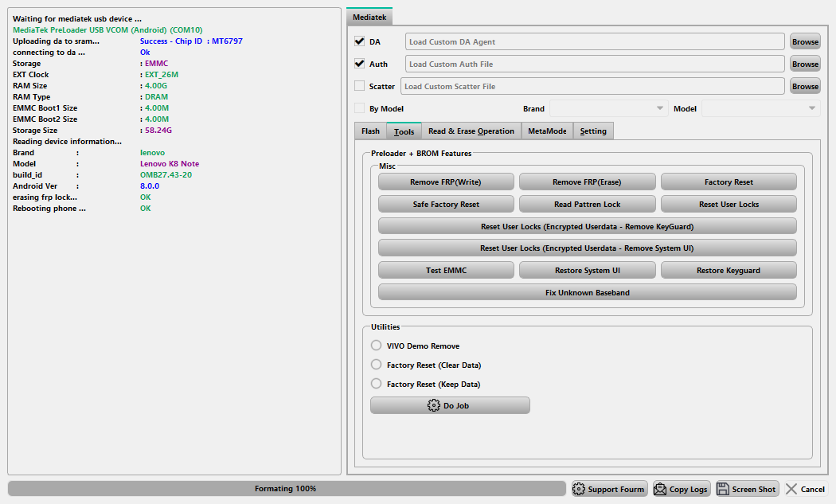
Task: Click the Copy Logs envelope icon
Action: coord(660,489)
